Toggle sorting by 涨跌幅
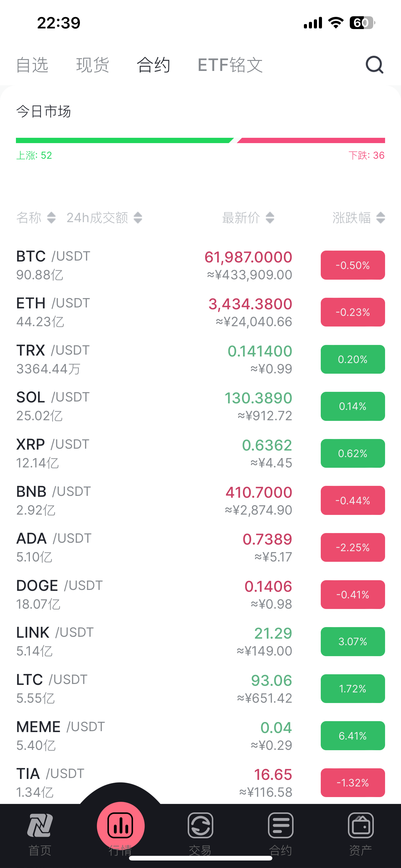The height and width of the screenshot is (868, 401). click(380, 218)
